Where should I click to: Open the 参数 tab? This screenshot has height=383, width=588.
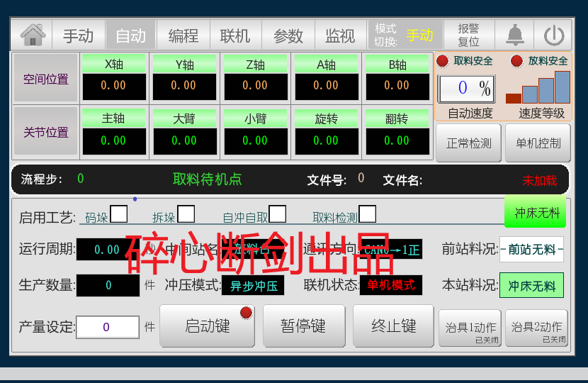click(288, 35)
